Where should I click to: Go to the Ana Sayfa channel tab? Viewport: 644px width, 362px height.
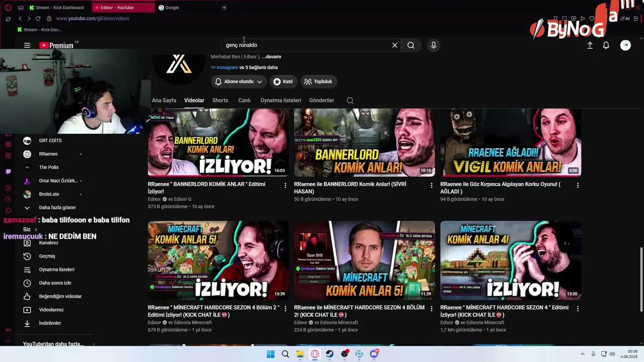(164, 101)
